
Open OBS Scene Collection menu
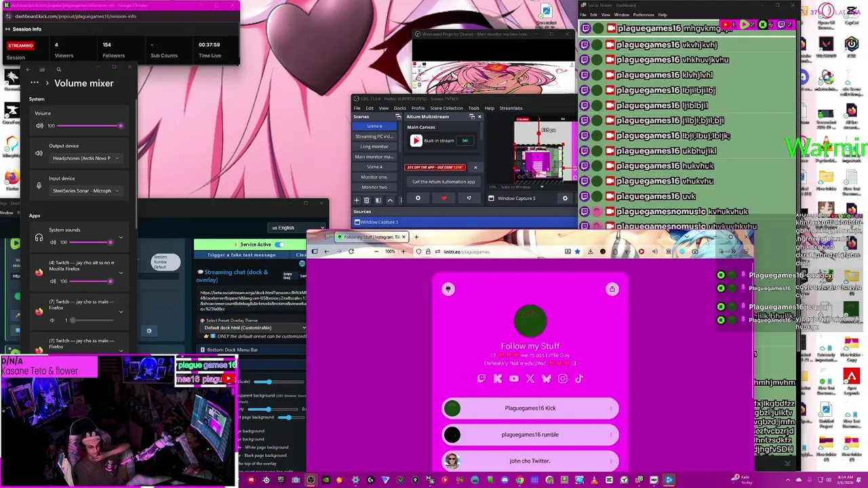tap(446, 108)
